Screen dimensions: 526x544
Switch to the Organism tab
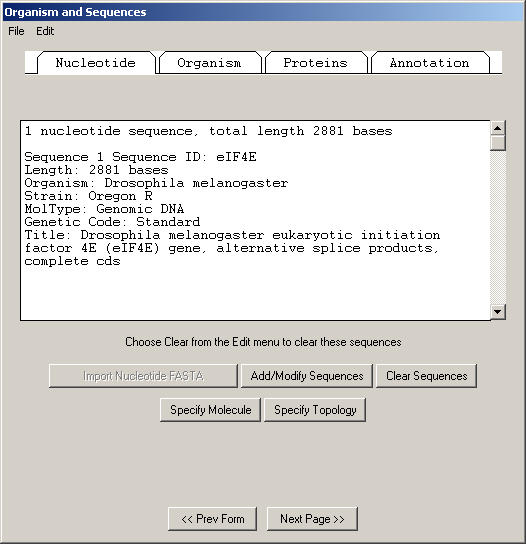coord(210,63)
